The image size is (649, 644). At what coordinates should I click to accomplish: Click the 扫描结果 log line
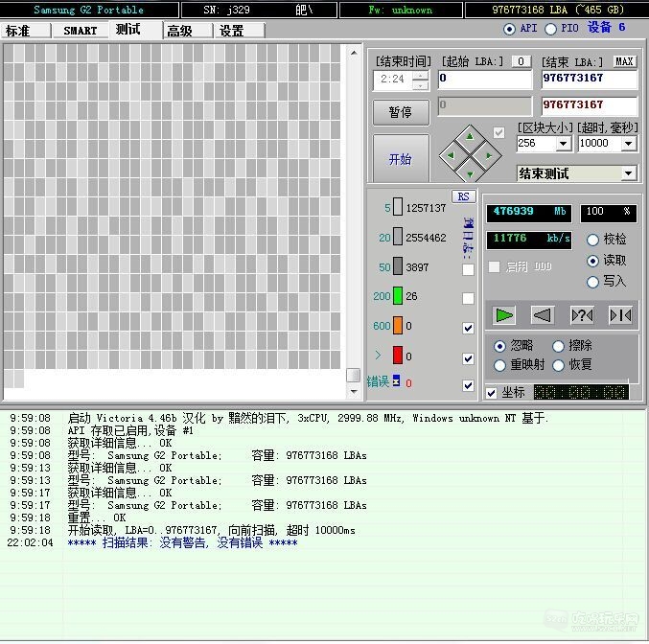[182, 542]
